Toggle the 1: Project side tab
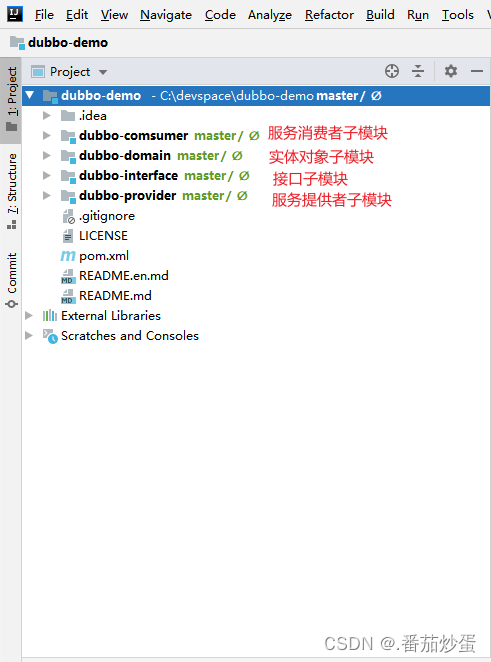This screenshot has width=491, height=662. (12, 100)
